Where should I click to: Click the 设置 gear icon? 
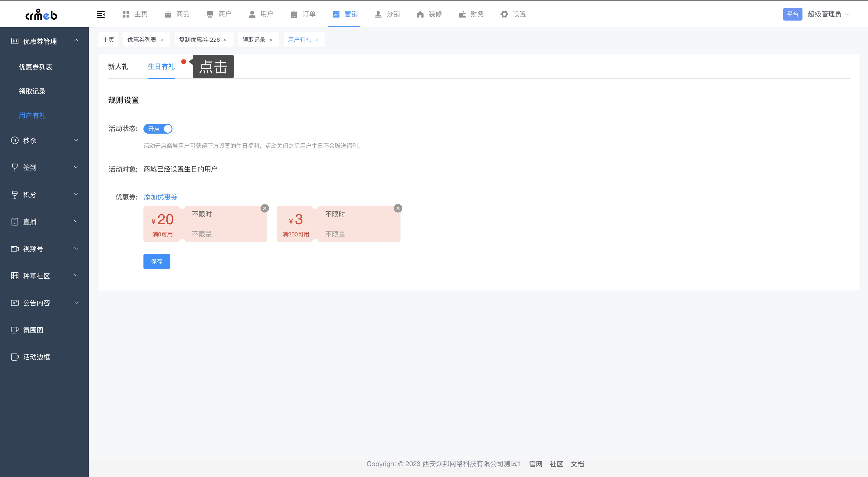point(504,14)
